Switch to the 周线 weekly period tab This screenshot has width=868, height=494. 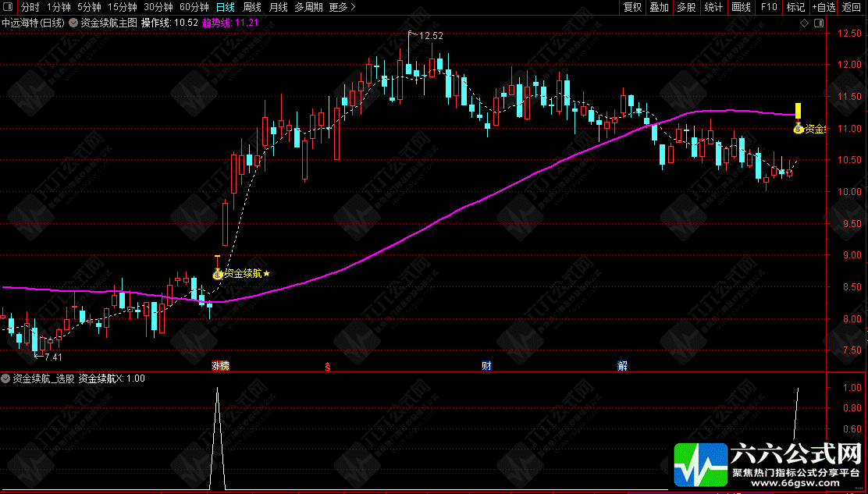(252, 7)
